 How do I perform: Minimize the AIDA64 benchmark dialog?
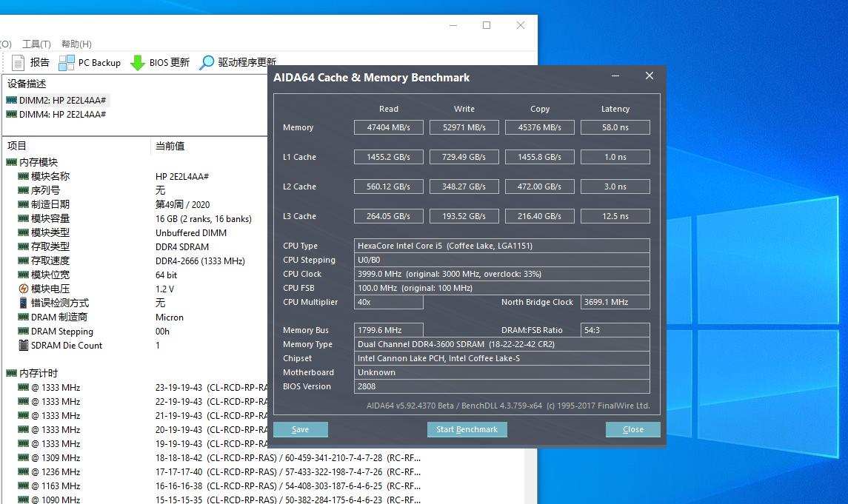click(615, 76)
